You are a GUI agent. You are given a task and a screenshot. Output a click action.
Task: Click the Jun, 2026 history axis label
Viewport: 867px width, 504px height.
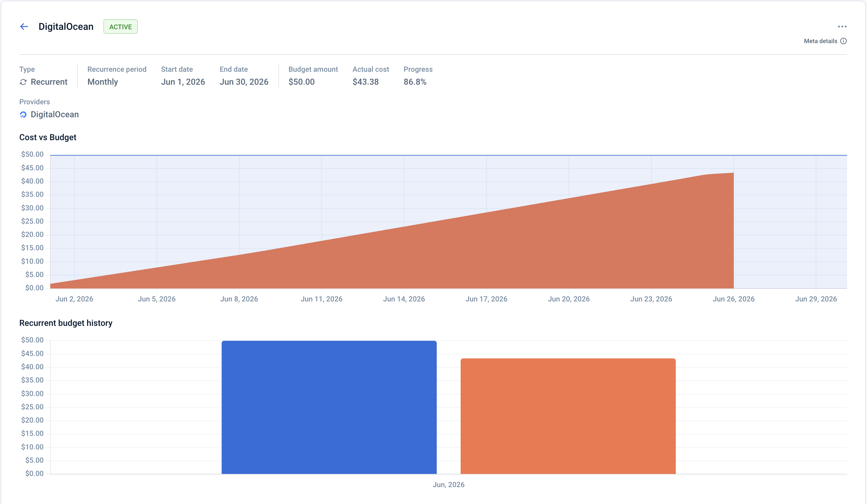coord(449,484)
